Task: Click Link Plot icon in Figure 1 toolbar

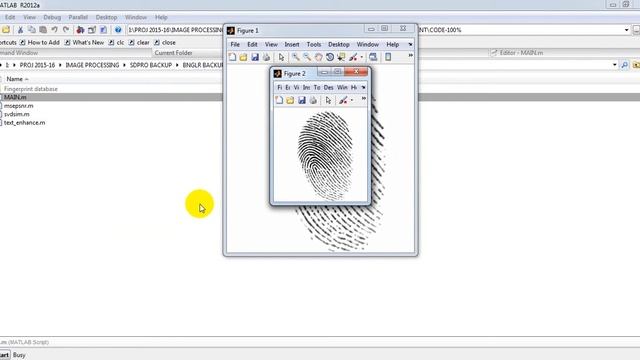Action: [x=373, y=57]
